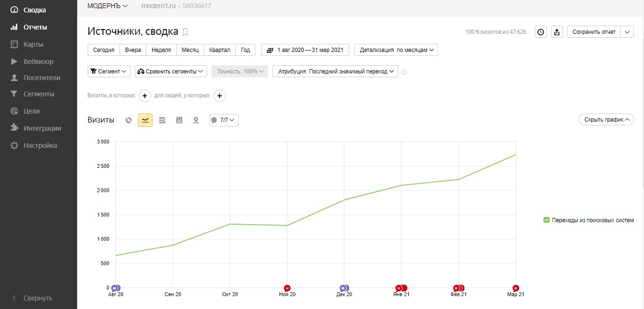Open Атрибуция attribution model dropdown
The width and height of the screenshot is (644, 309).
[x=335, y=72]
